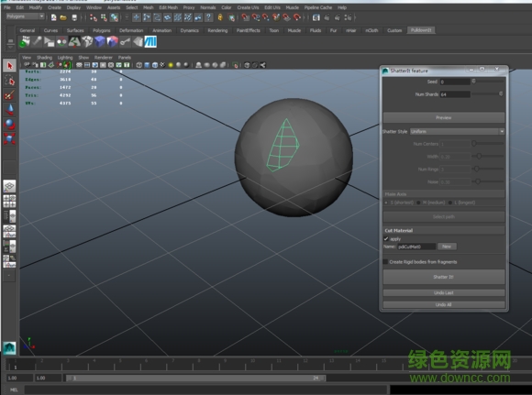Switch to four view layout

pos(9,201)
